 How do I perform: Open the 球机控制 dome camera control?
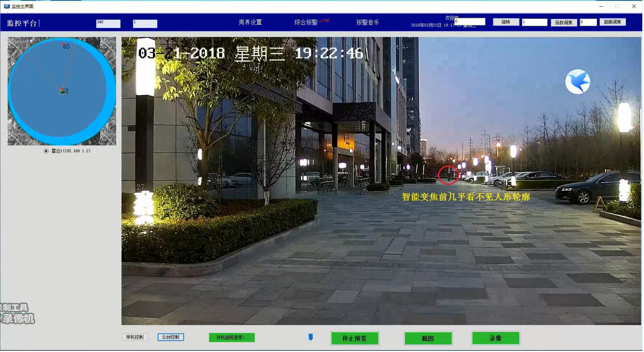[x=134, y=336]
